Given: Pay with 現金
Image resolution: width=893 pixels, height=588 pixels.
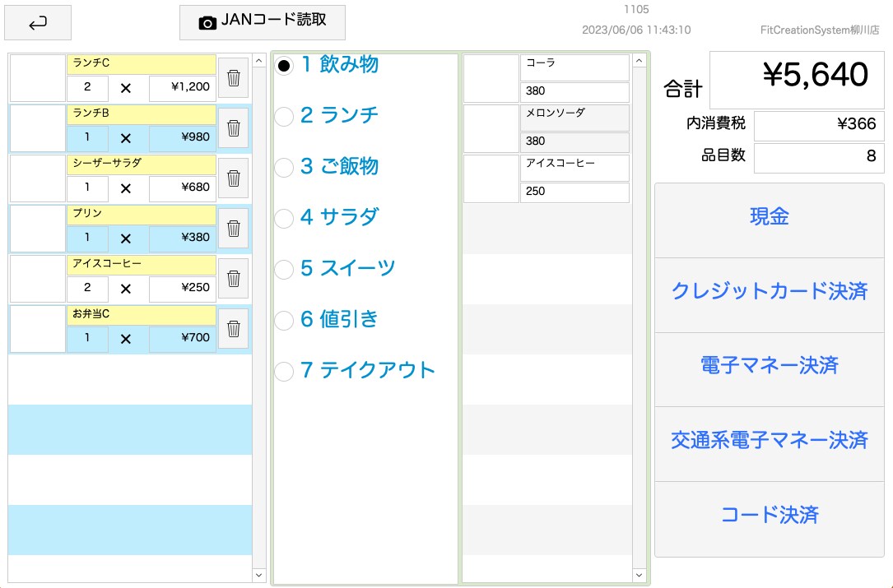Looking at the screenshot, I should 770,220.
